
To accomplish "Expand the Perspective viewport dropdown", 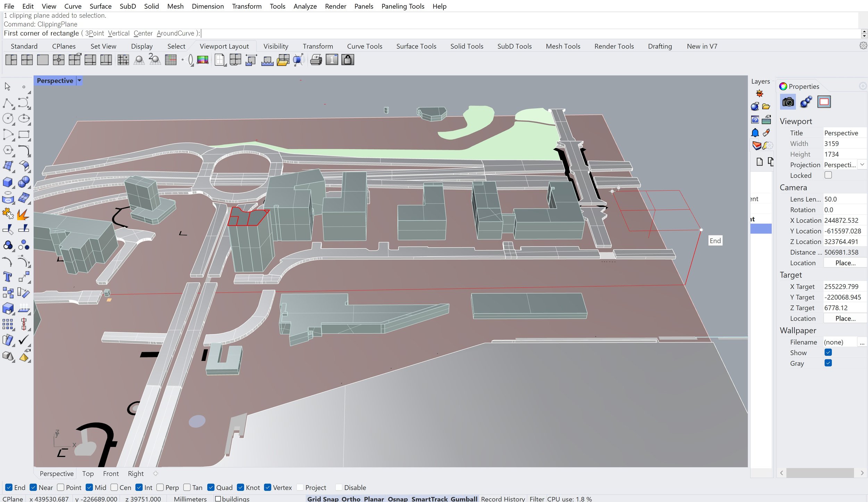I will pos(81,80).
